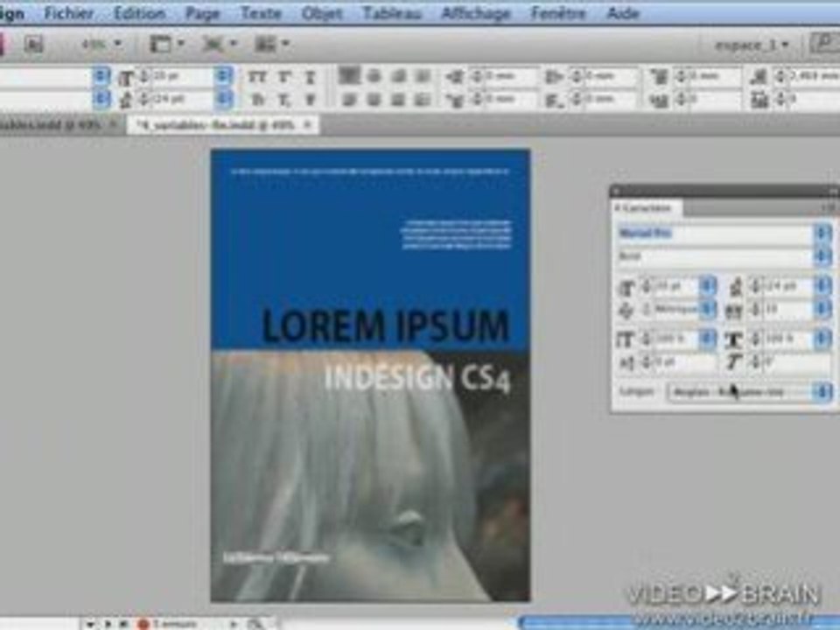Open the Caractère panel flyout menu
The width and height of the screenshot is (840, 630).
[x=829, y=208]
